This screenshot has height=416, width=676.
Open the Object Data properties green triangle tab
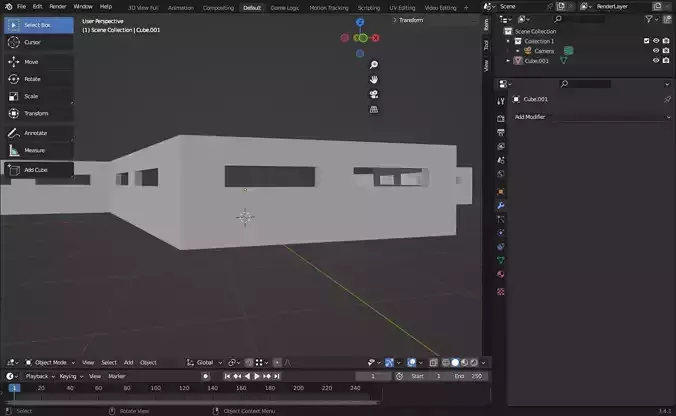501,260
